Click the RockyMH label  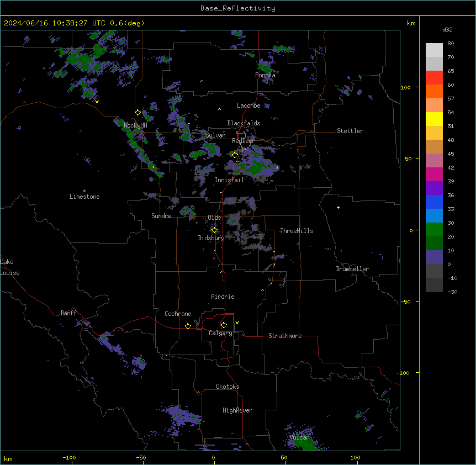(135, 125)
